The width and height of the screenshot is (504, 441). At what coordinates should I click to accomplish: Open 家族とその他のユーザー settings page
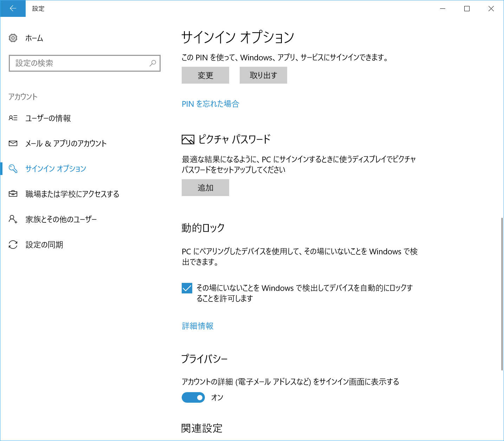pos(61,219)
